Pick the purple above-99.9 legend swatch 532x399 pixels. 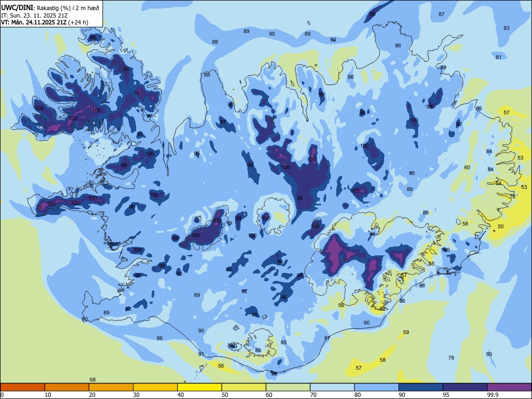coord(509,387)
